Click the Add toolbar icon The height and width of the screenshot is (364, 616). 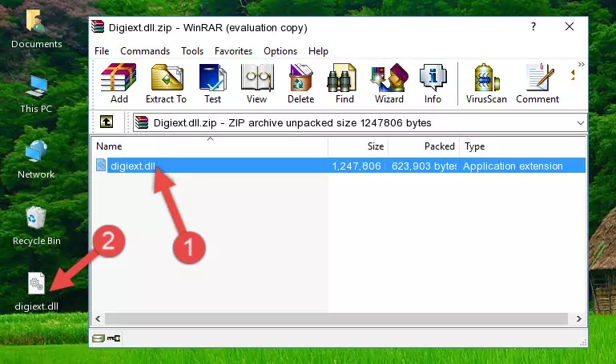pyautogui.click(x=119, y=83)
